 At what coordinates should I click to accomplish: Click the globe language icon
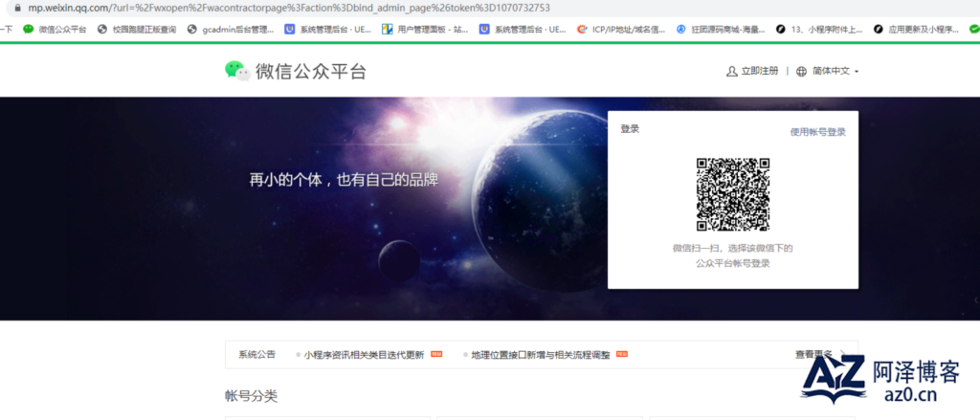801,71
